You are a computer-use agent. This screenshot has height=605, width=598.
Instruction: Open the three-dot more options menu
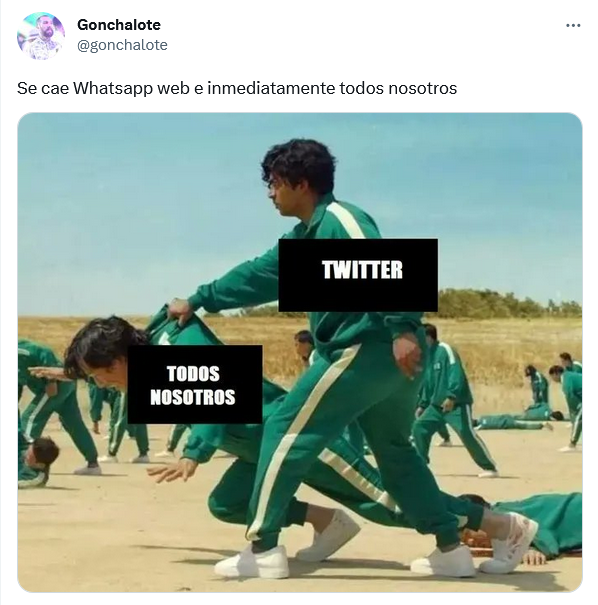573,25
